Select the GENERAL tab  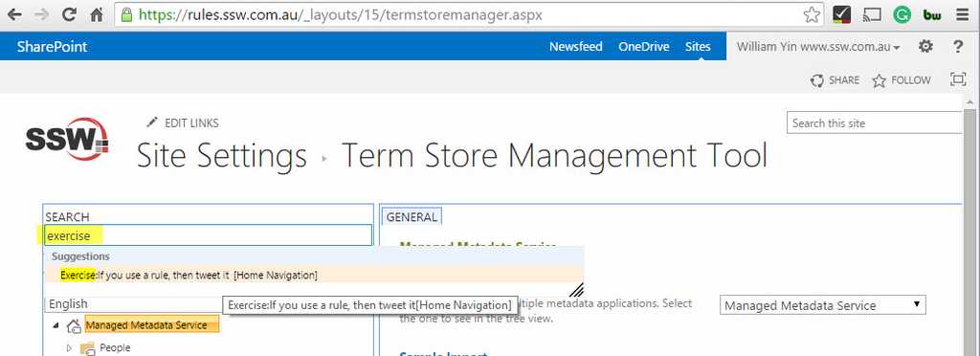click(412, 216)
